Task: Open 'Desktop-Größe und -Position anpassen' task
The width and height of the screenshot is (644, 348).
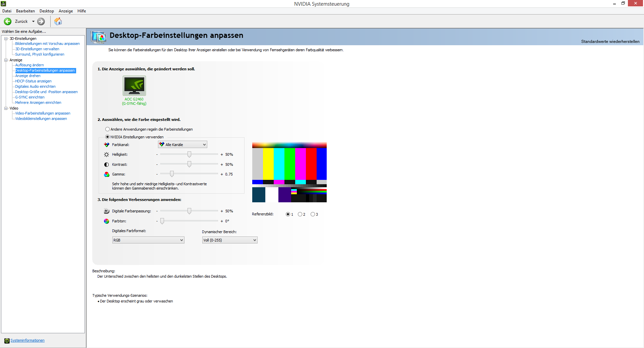Action: pyautogui.click(x=46, y=92)
